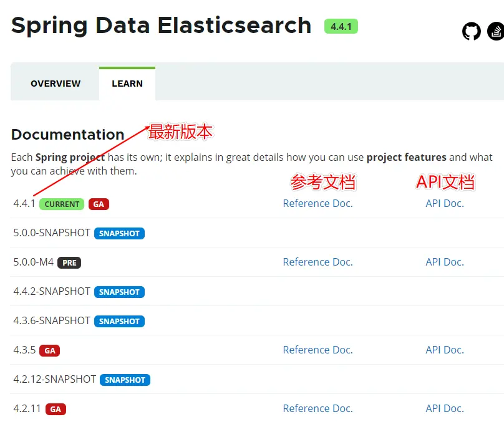Open API Doc. for version 4.2.11
This screenshot has width=504, height=432.
[445, 408]
